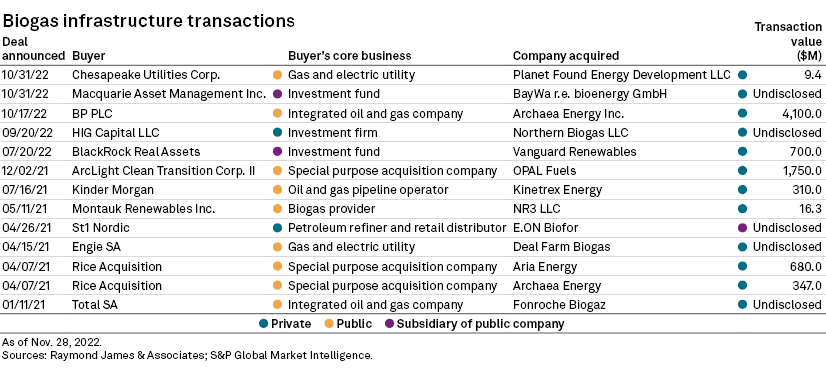Screen dimensions: 826x372
Task: Click the purple Subsidiary of public company swatch
Action: tap(389, 324)
